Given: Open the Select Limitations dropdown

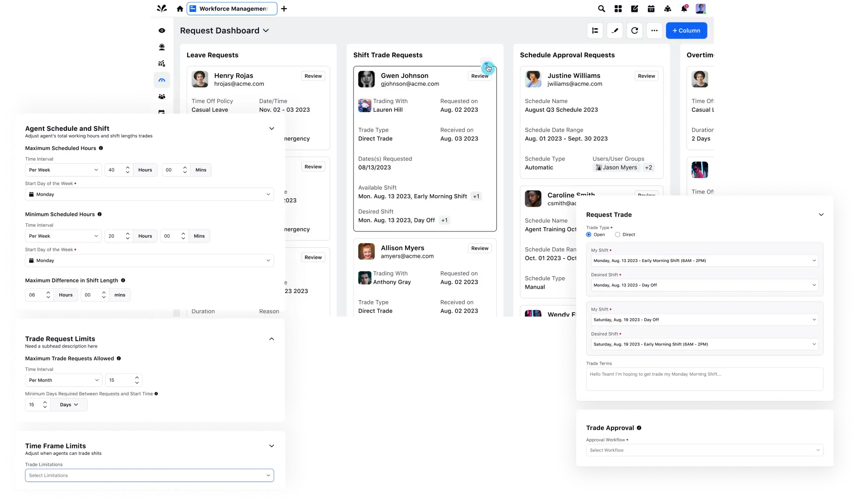Looking at the screenshot, I should pos(150,475).
